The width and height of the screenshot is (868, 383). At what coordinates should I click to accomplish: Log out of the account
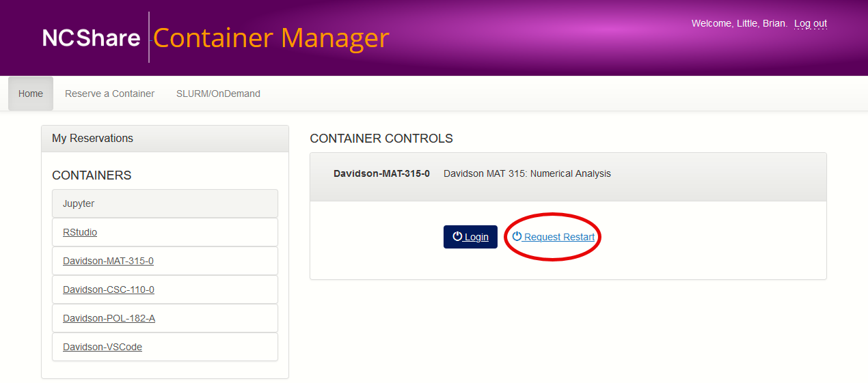(x=810, y=24)
